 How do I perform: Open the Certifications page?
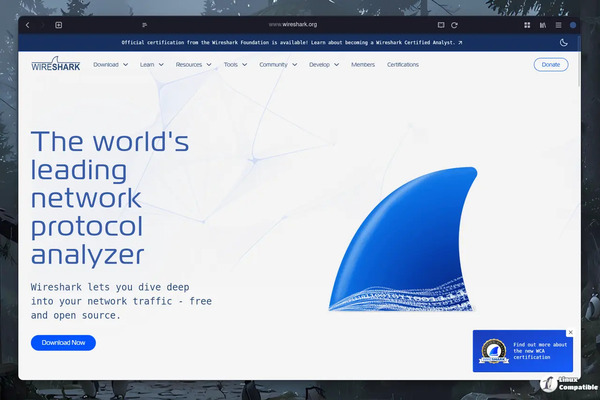pos(402,65)
